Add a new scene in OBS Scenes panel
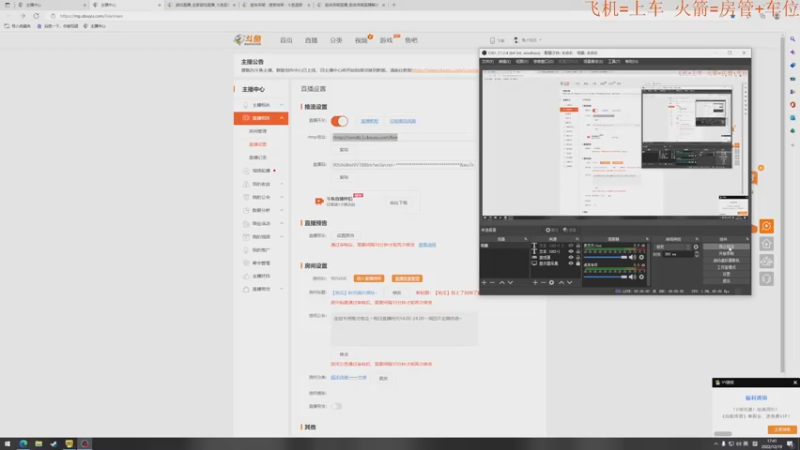 (x=484, y=282)
